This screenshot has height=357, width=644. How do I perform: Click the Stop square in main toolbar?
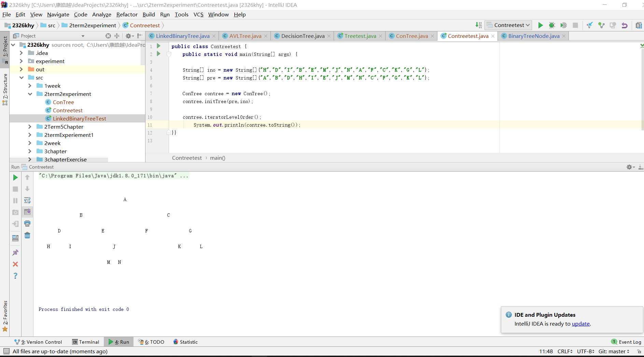tap(575, 25)
